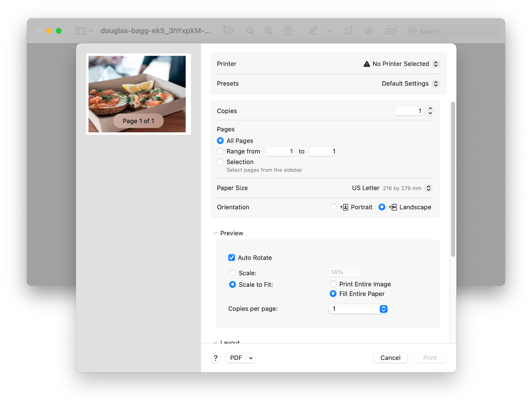Image resolution: width=532 pixels, height=408 pixels.
Task: Click the highlight tool icon
Action: click(x=313, y=31)
